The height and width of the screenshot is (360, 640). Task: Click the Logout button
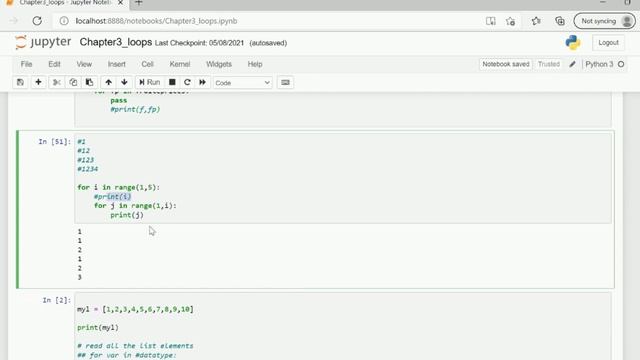(x=608, y=42)
